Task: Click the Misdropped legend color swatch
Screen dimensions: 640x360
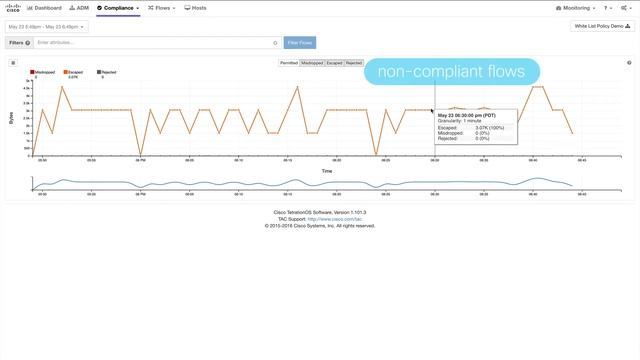Action: click(x=32, y=72)
